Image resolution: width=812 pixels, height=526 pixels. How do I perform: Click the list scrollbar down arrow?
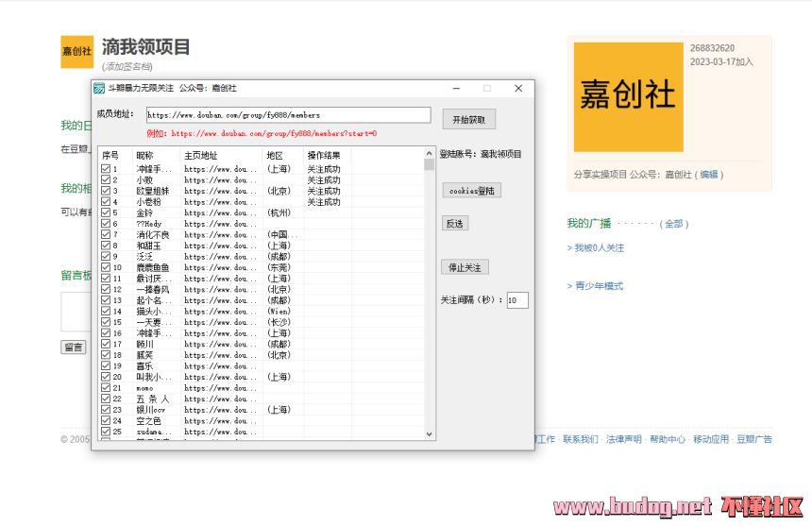(429, 433)
